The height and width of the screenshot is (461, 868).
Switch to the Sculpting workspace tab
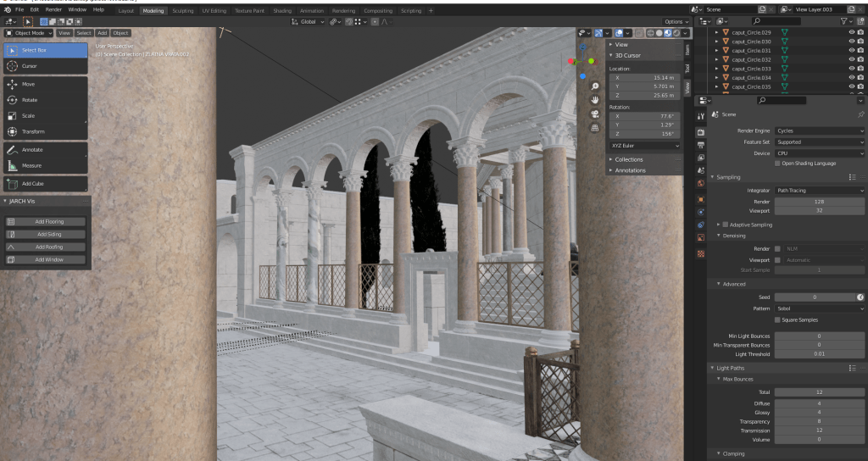[182, 11]
